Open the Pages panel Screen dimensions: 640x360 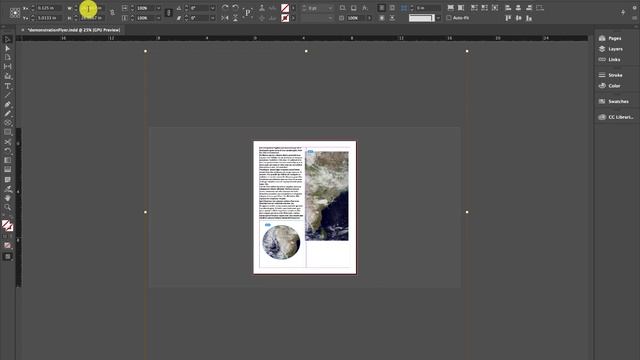[x=610, y=38]
